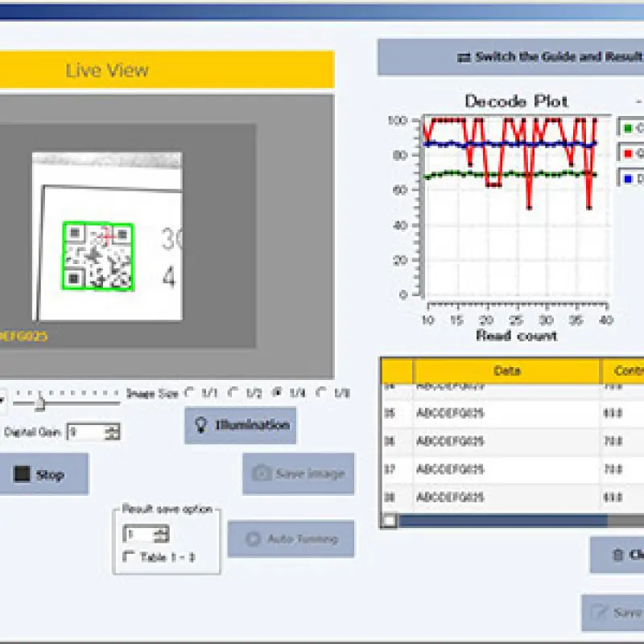
Task: Click the camera icon on Save image
Action: pos(260,473)
